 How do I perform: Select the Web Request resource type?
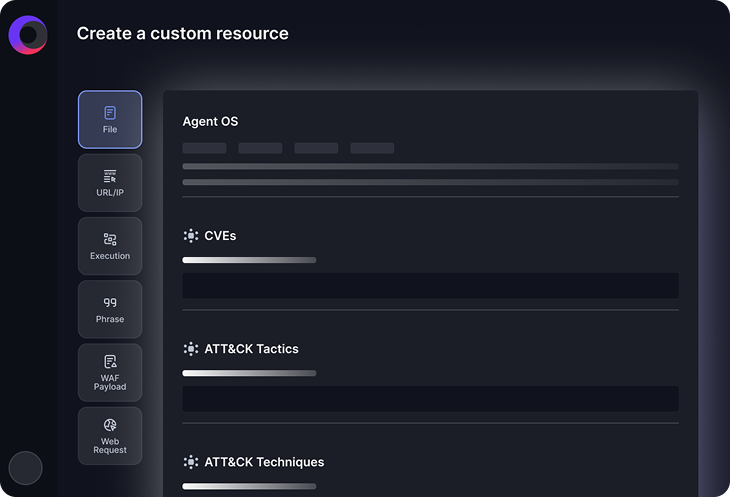click(110, 436)
